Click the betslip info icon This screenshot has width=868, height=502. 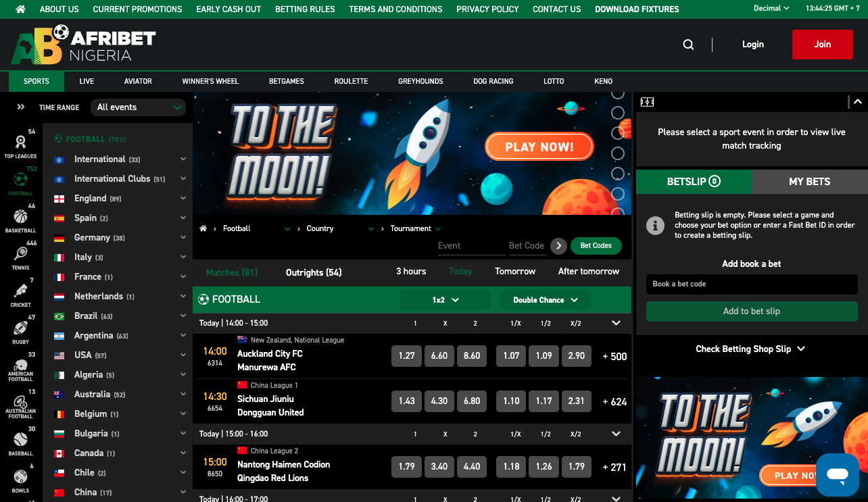(655, 226)
